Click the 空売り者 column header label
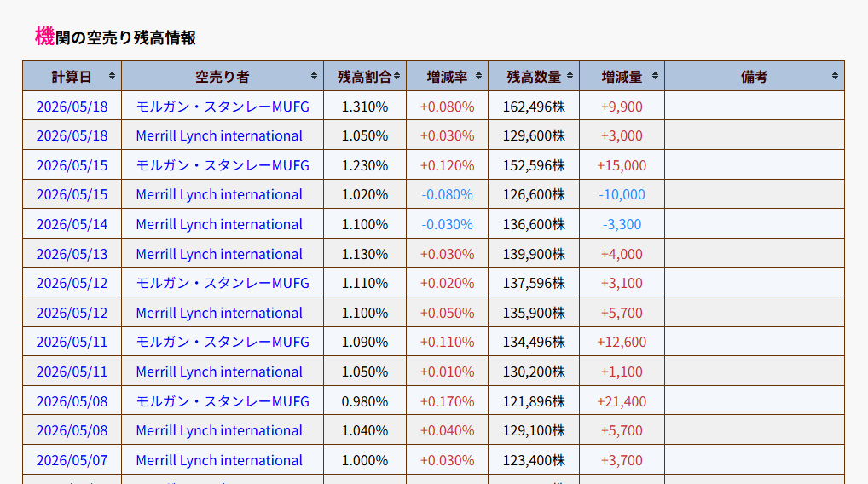The width and height of the screenshot is (868, 484). (x=222, y=77)
